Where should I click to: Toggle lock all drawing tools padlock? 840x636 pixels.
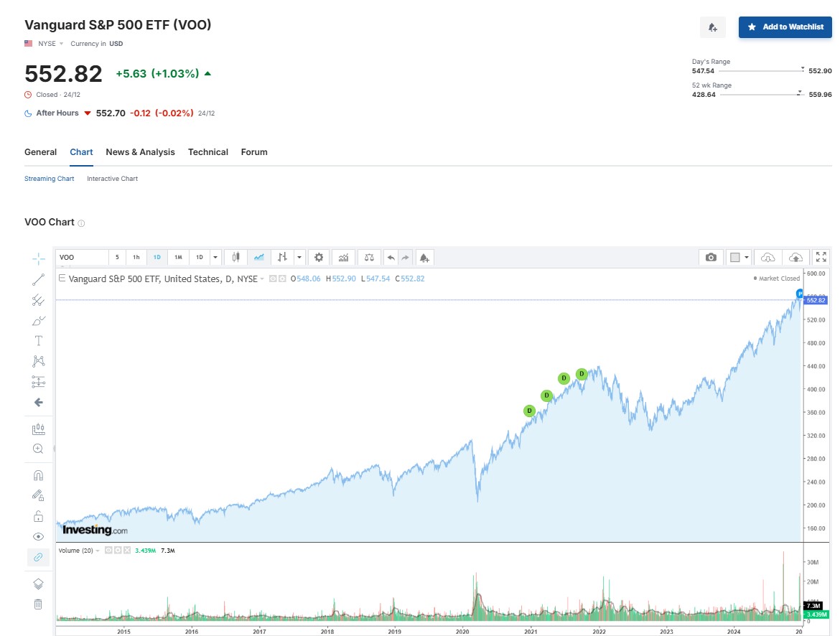[39, 517]
